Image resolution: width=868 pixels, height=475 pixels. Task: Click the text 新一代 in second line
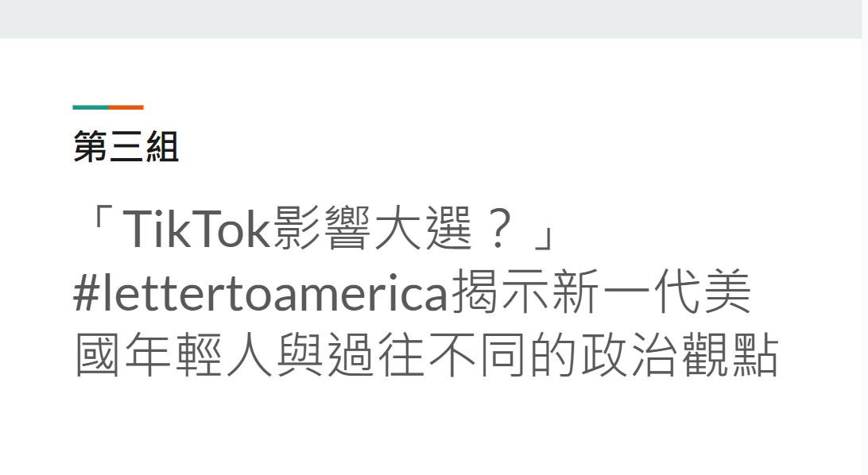click(x=625, y=292)
